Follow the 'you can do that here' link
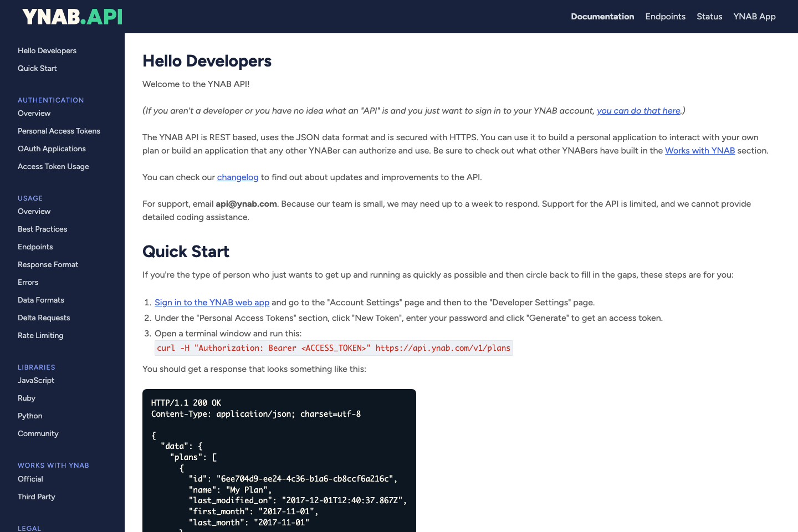Viewport: 798px width, 532px height. click(638, 110)
